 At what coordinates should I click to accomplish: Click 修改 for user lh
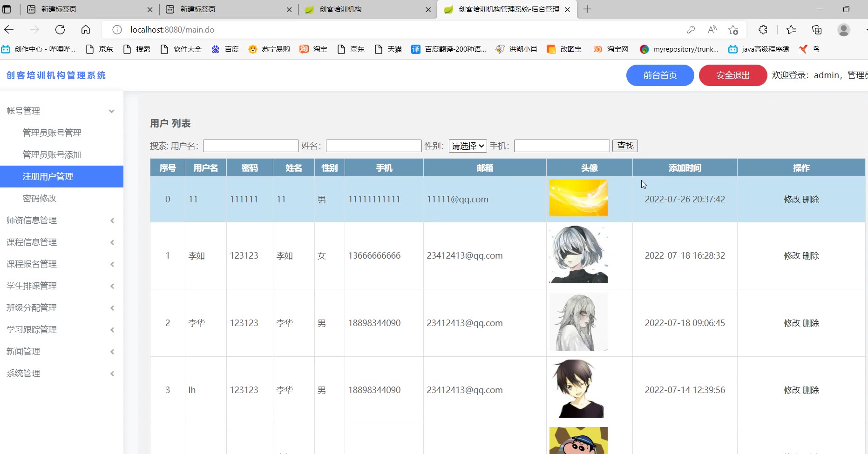(x=792, y=390)
